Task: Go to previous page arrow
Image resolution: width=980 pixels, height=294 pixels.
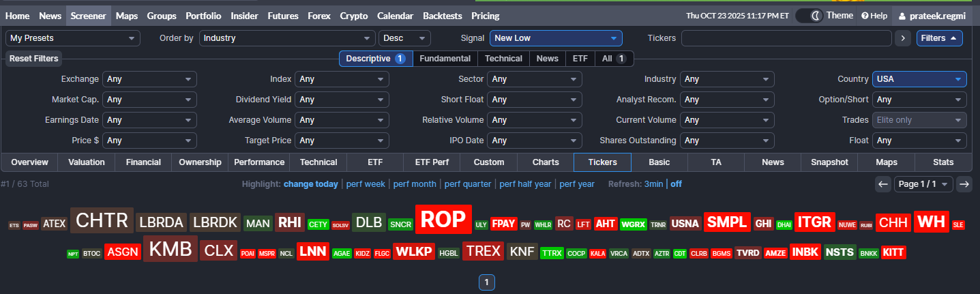Action: pyautogui.click(x=883, y=184)
